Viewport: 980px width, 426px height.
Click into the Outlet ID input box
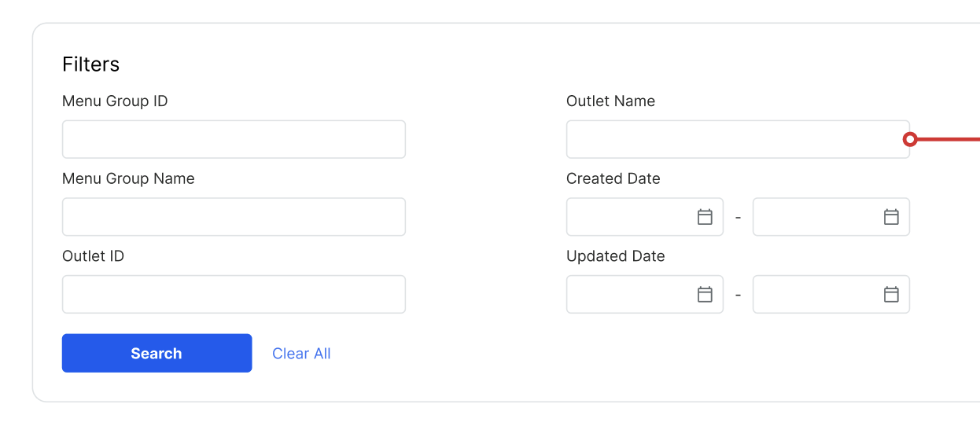click(x=234, y=295)
